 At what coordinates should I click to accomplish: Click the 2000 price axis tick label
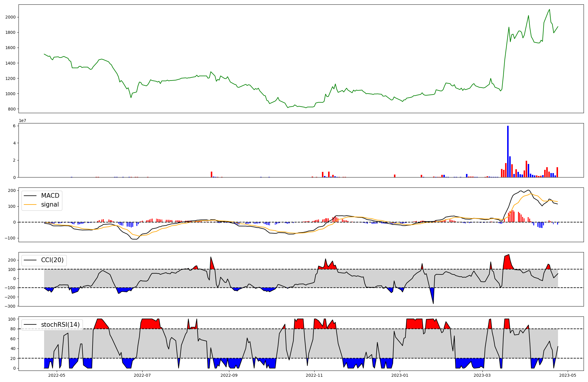[x=11, y=17]
